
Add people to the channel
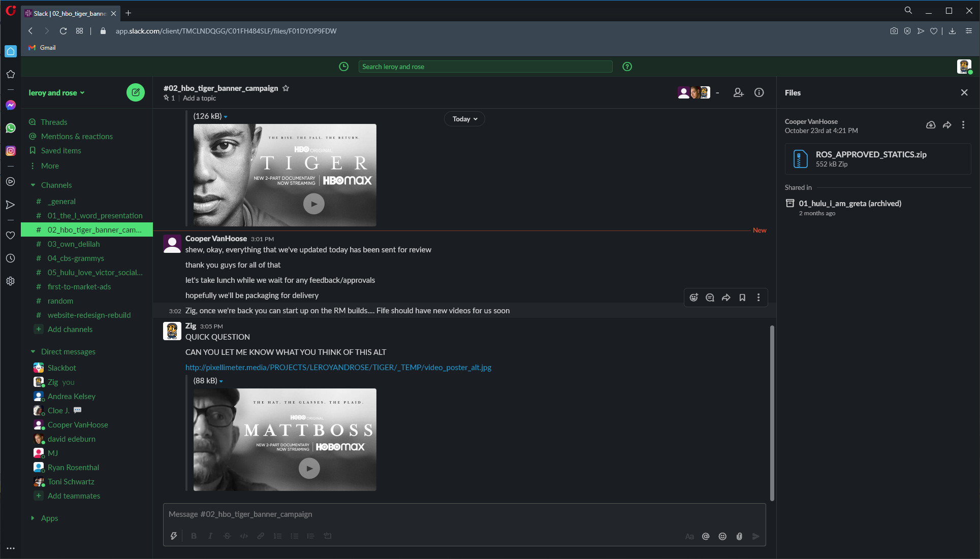pos(738,92)
